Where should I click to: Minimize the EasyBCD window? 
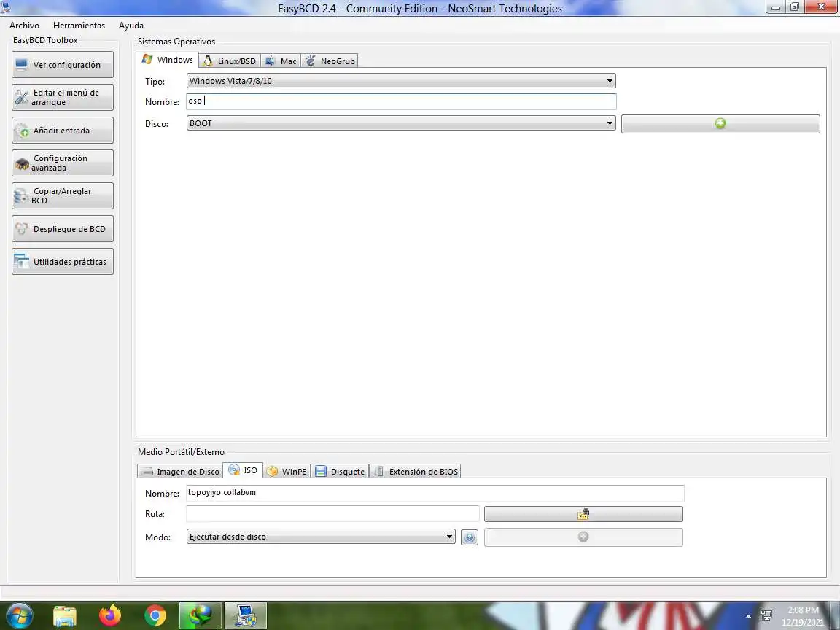[775, 7]
